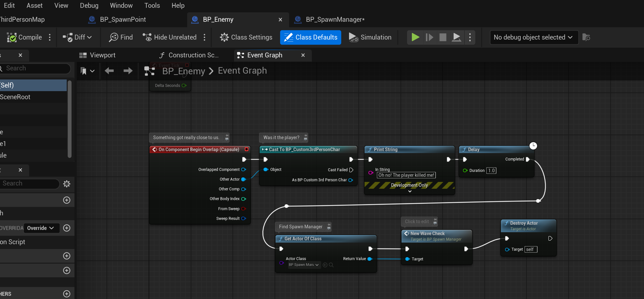Click the use selected asset arrow icon

pos(325,265)
